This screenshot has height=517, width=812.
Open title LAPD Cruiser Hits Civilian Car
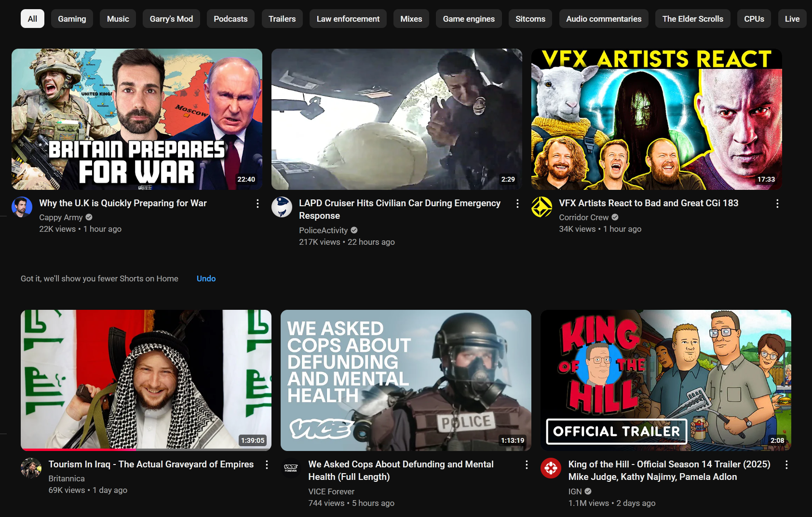[400, 210]
